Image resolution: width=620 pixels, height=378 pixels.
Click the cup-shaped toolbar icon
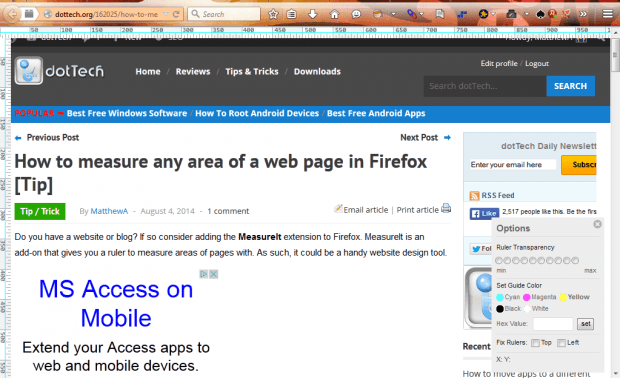tap(378, 14)
